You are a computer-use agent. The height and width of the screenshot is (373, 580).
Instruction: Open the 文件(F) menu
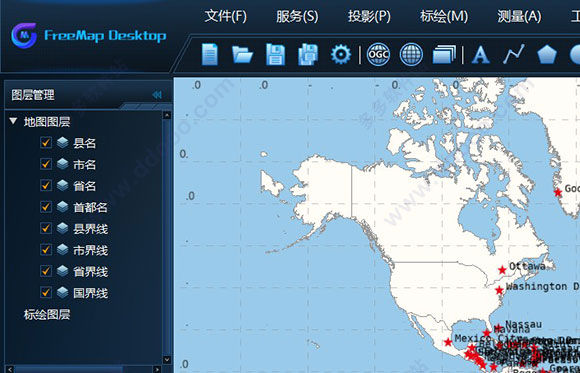click(x=226, y=16)
